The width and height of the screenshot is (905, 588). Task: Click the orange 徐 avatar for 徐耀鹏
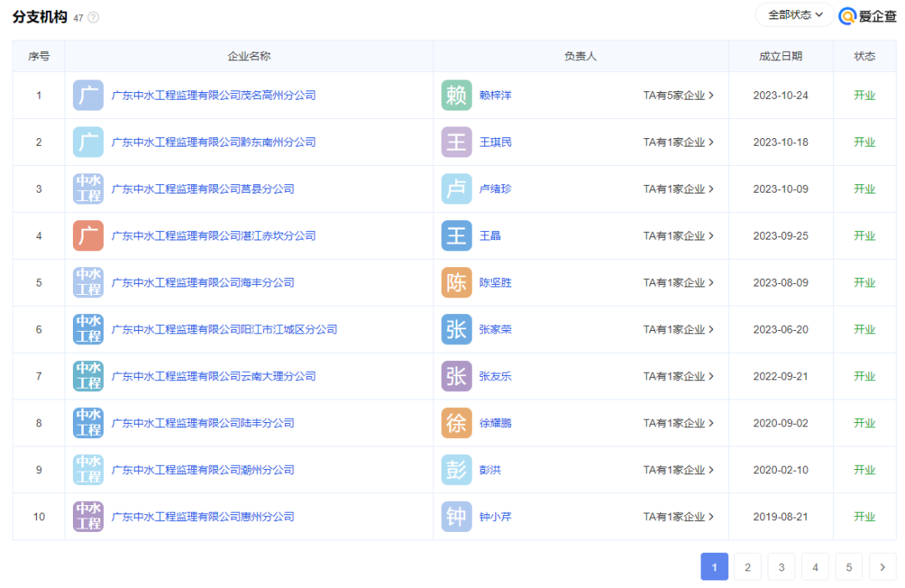457,424
